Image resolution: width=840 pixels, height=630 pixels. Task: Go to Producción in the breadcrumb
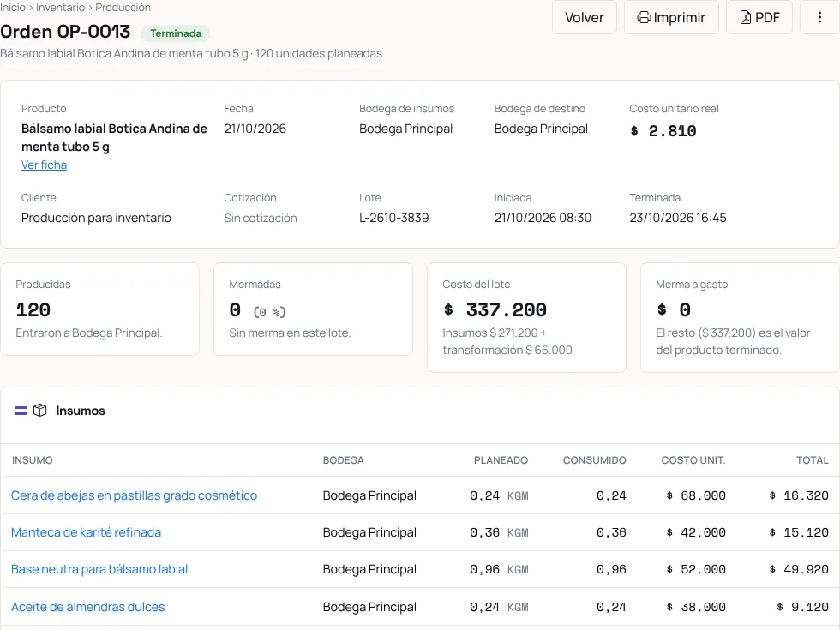point(123,8)
